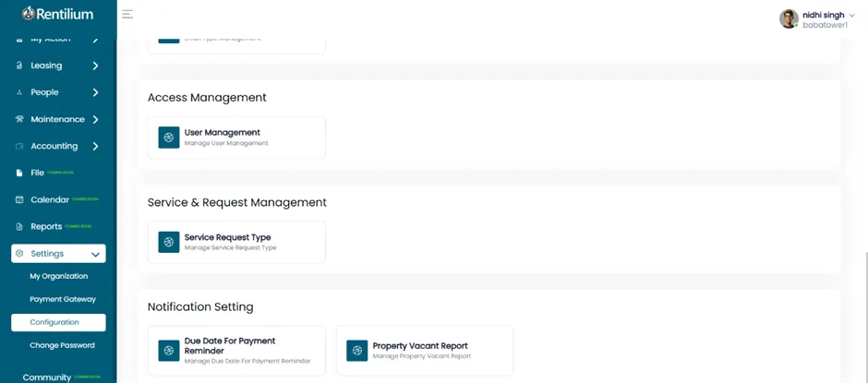The width and height of the screenshot is (868, 383).
Task: Click the nidhi singh profile avatar
Action: [789, 18]
